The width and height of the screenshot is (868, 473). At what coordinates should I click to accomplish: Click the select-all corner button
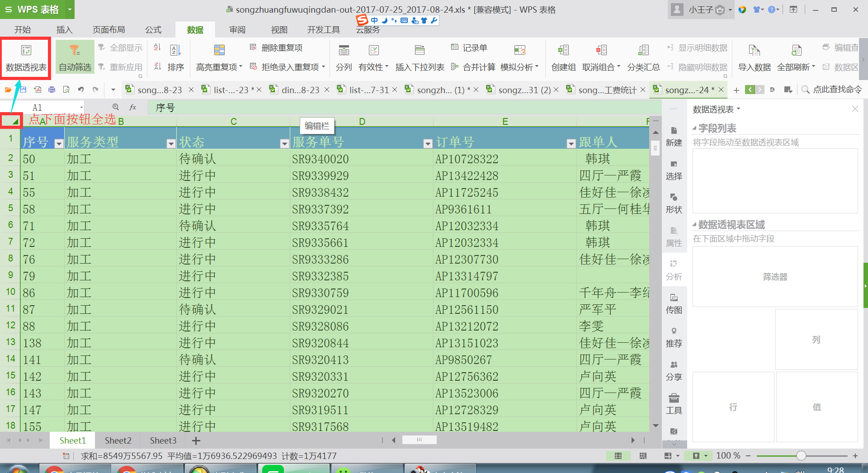pyautogui.click(x=11, y=121)
